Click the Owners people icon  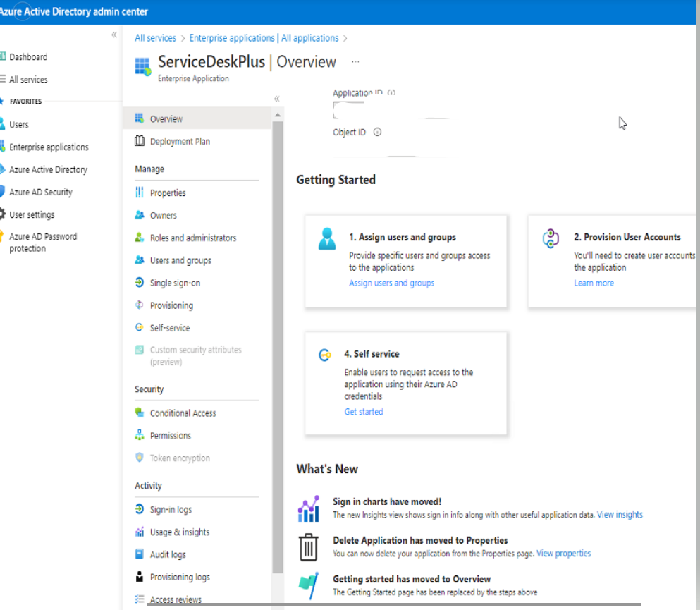point(140,215)
